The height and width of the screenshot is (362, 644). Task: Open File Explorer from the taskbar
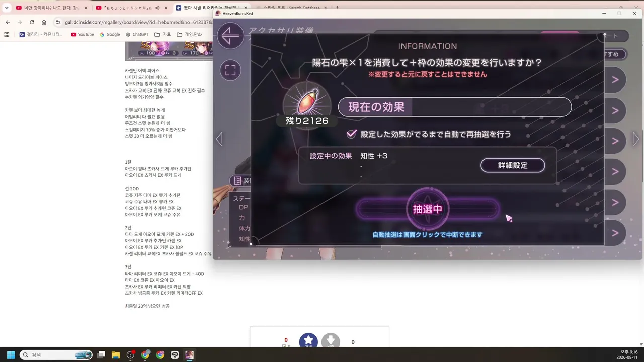[x=116, y=355]
